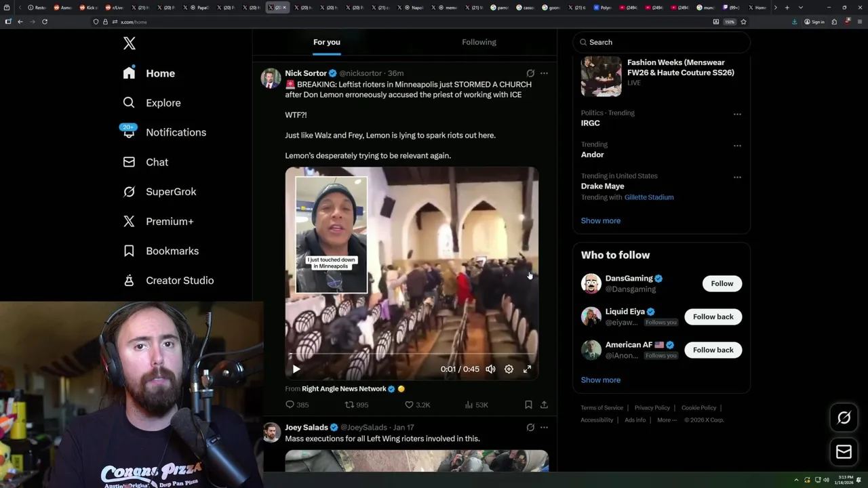Switch to the Following tab
Image resolution: width=868 pixels, height=488 pixels.
479,42
